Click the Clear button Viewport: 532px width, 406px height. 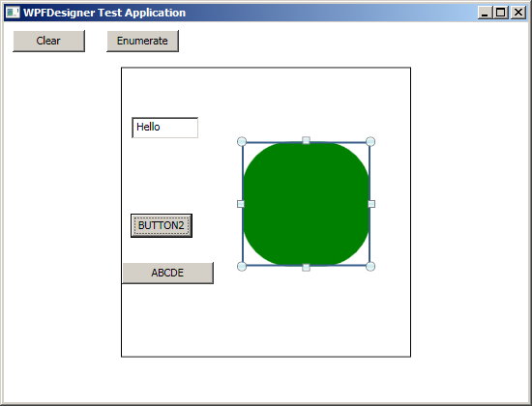coord(49,41)
